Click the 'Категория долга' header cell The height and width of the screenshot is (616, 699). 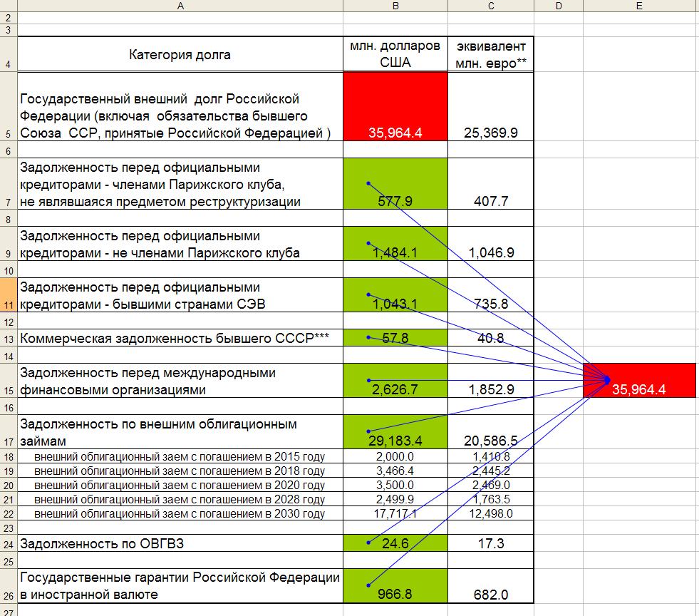pos(180,54)
